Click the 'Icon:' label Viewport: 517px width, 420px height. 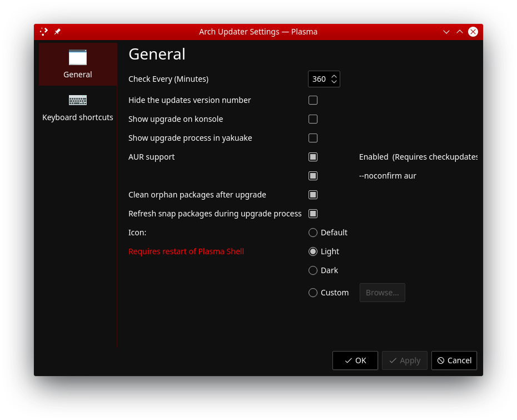tap(137, 233)
